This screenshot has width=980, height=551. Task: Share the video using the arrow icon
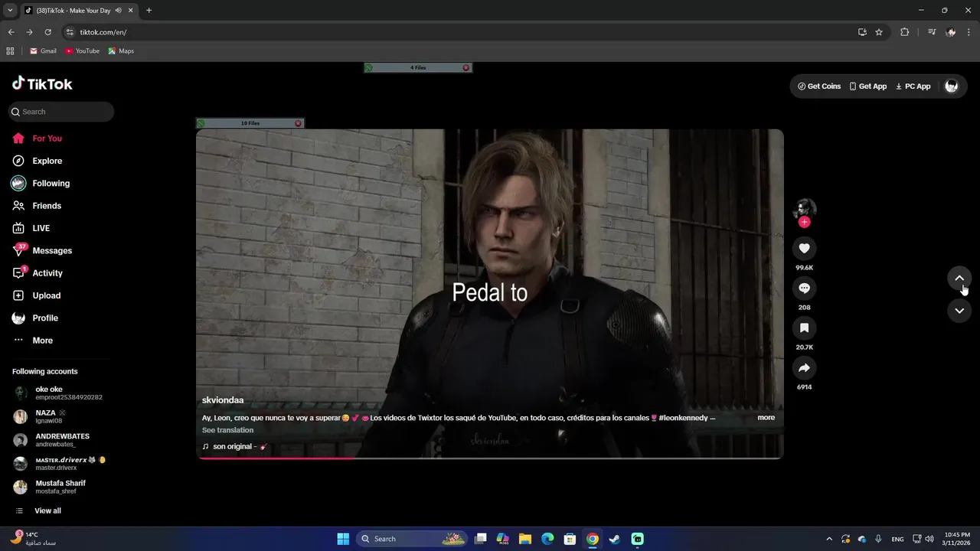(x=804, y=368)
